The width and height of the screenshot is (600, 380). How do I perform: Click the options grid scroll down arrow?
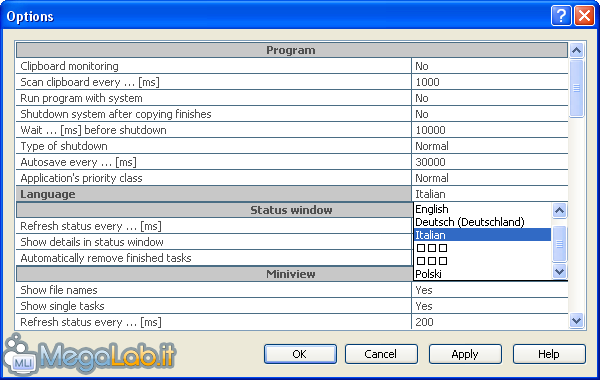click(x=577, y=320)
